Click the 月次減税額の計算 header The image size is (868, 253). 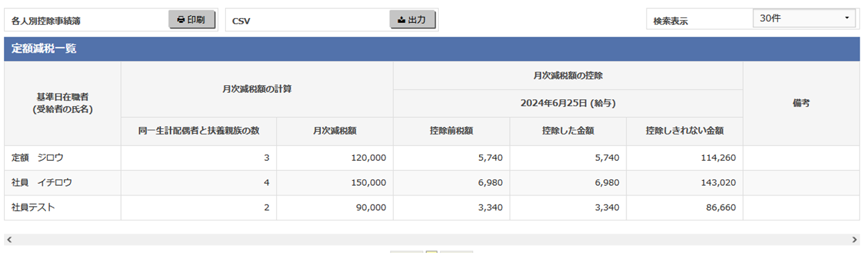[x=257, y=89]
